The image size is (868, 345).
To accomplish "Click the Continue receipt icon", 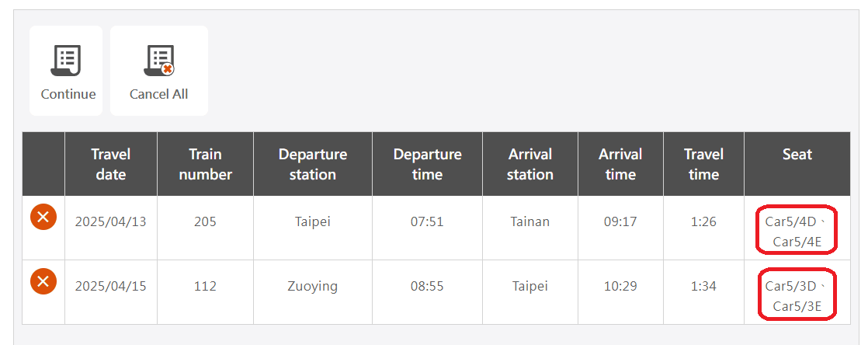I will tap(67, 61).
